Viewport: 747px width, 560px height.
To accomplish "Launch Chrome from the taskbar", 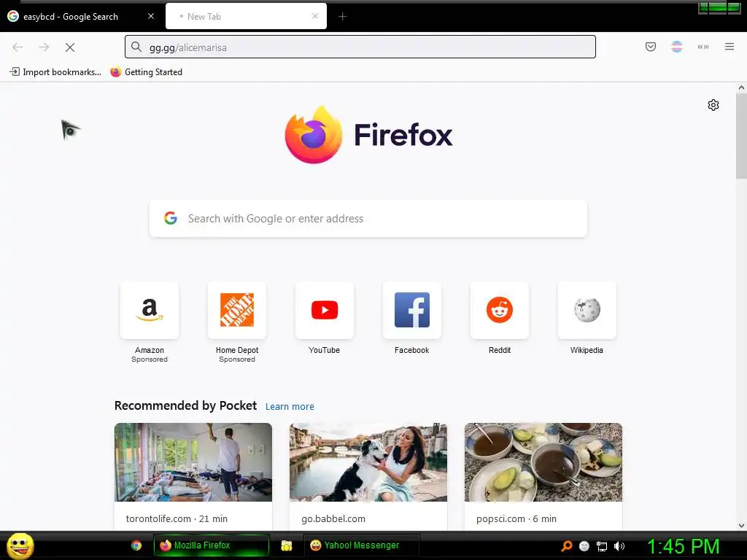I will [136, 545].
